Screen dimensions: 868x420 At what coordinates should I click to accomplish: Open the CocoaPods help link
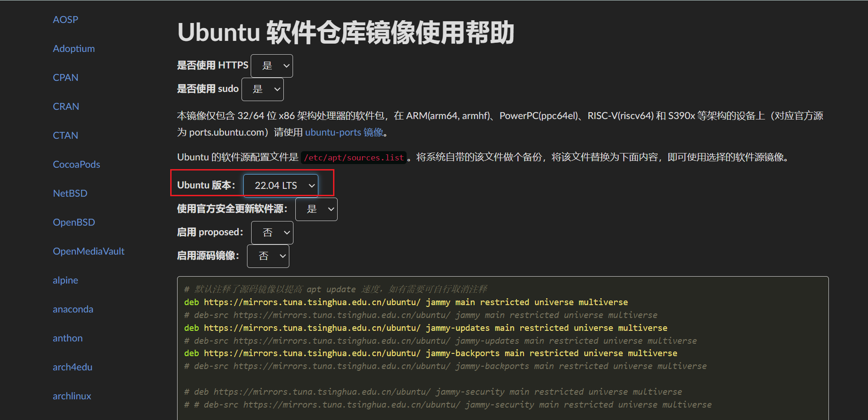pos(76,165)
